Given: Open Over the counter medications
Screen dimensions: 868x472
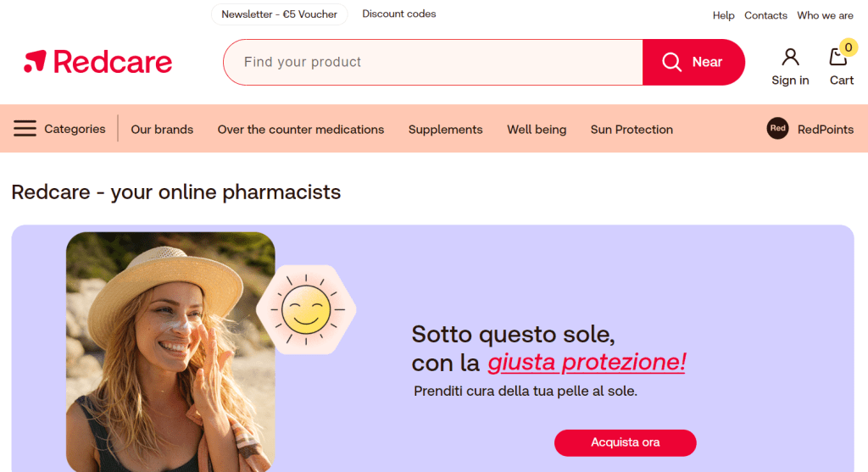Looking at the screenshot, I should click(x=301, y=130).
